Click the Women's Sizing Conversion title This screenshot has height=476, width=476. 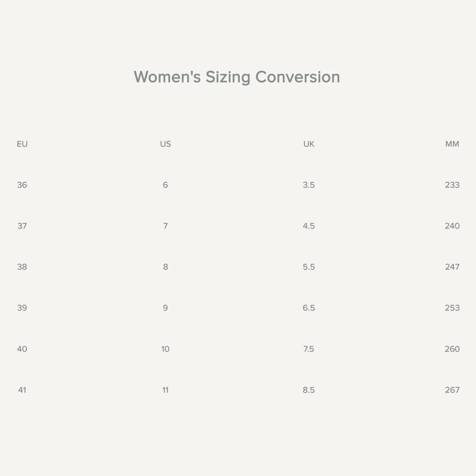pyautogui.click(x=237, y=77)
